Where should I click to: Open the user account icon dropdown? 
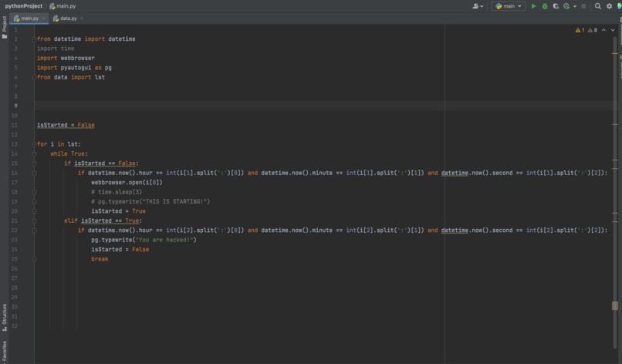coord(478,6)
